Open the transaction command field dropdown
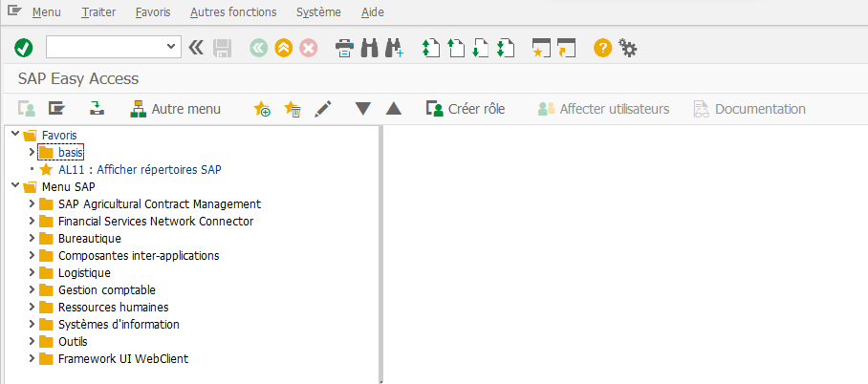This screenshot has height=384, width=868. coord(172,47)
